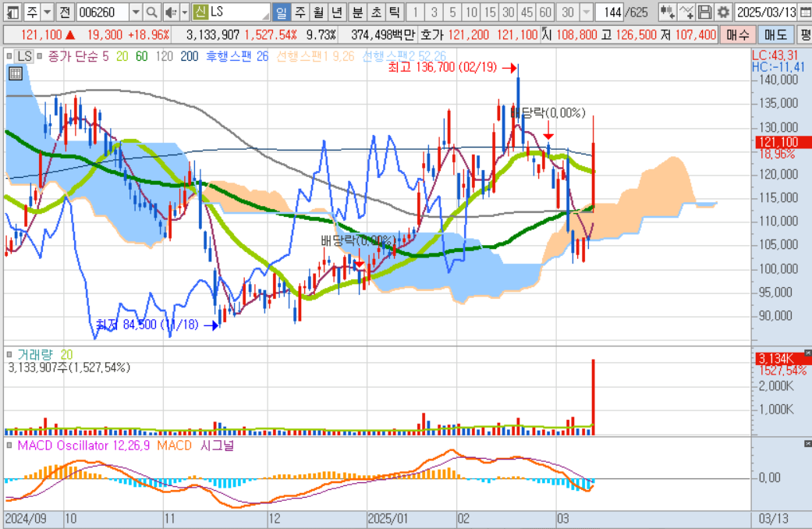The image size is (812, 529).
Task: Select the 년 yearly chart period
Action: click(337, 12)
